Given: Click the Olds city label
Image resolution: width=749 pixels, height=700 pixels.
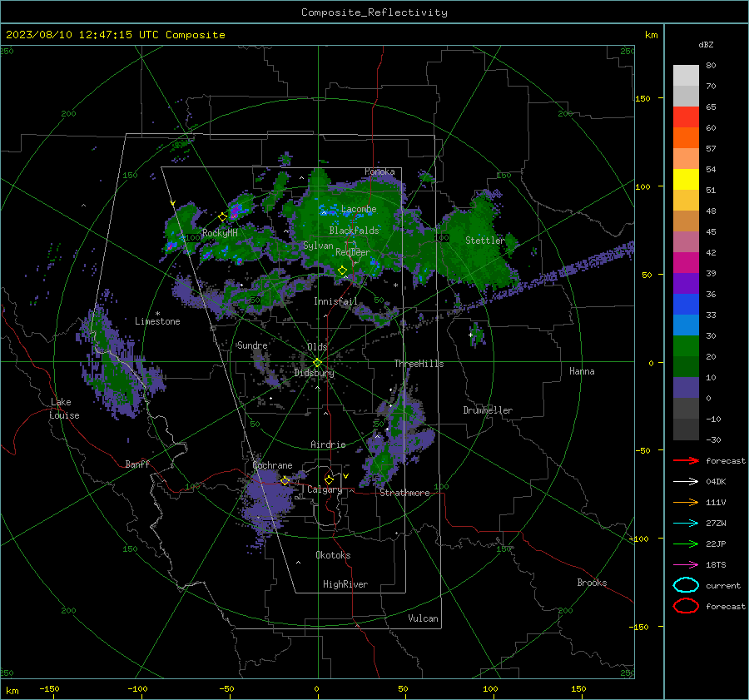Looking at the screenshot, I should tap(317, 347).
